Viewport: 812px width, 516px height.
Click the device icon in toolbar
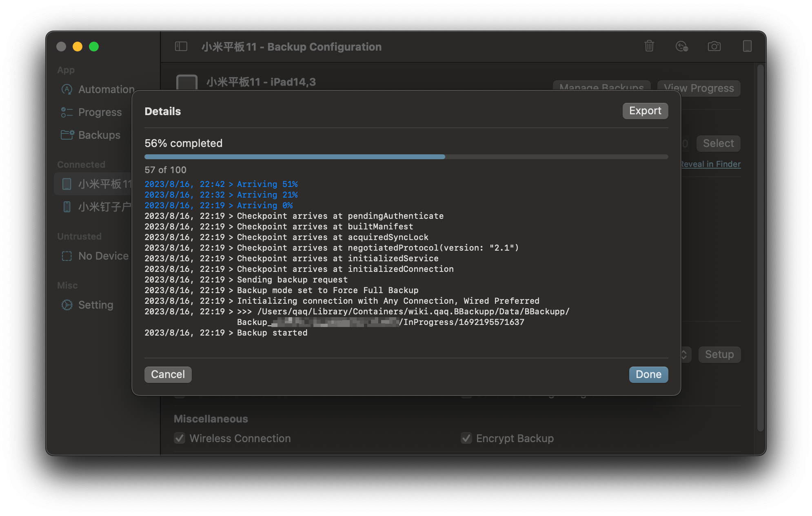(747, 46)
